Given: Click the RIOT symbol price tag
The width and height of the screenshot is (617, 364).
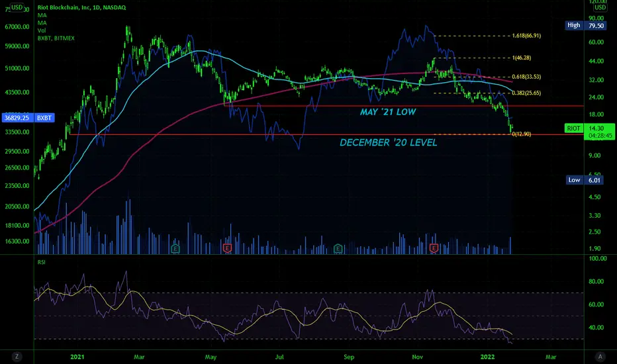Looking at the screenshot, I should [574, 128].
